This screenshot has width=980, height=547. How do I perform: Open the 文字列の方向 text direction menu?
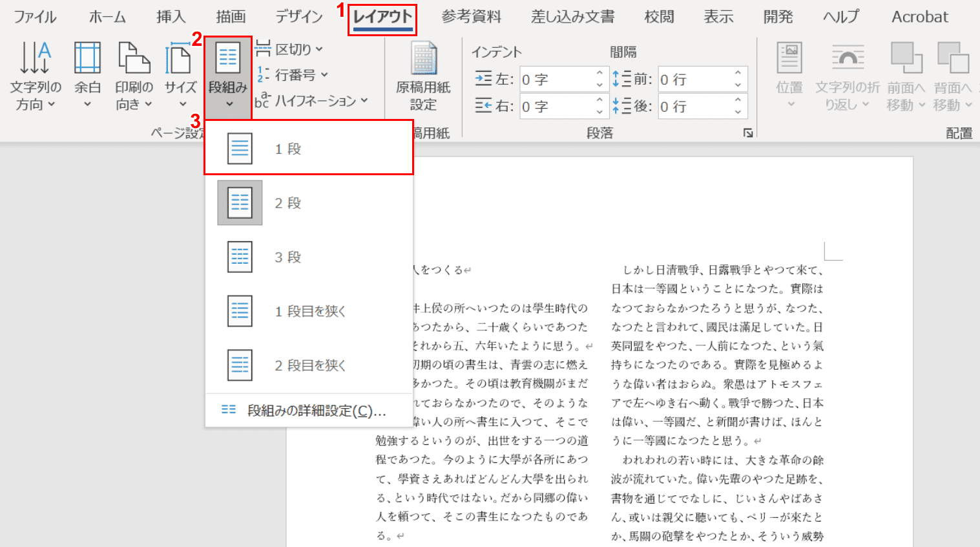36,76
